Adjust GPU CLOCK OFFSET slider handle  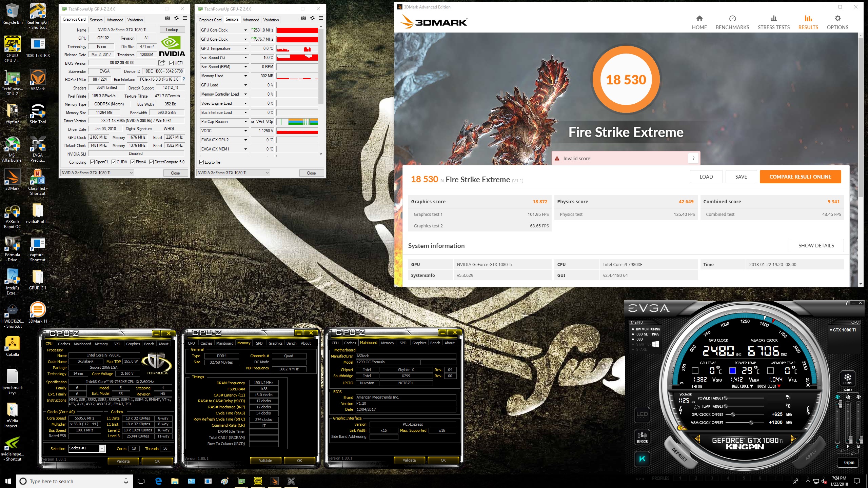click(x=733, y=414)
